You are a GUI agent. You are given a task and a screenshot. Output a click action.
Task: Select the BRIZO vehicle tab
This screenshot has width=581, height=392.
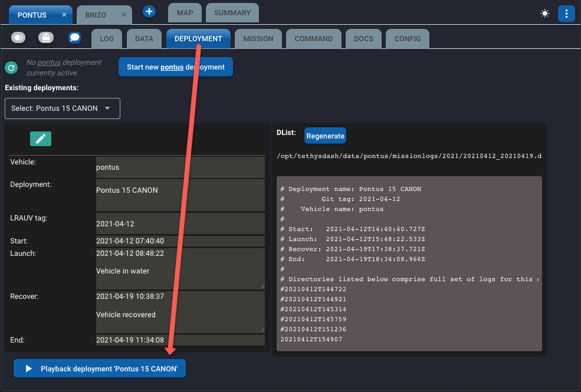pyautogui.click(x=96, y=15)
